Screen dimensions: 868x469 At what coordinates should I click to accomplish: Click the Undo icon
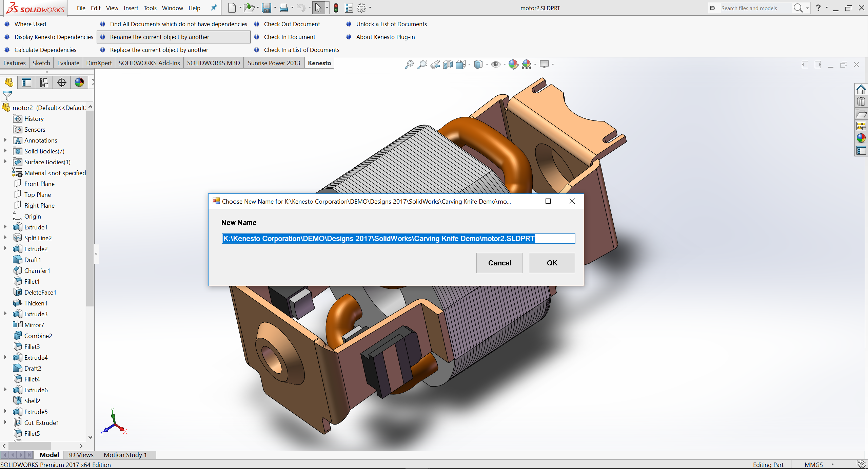tap(301, 8)
